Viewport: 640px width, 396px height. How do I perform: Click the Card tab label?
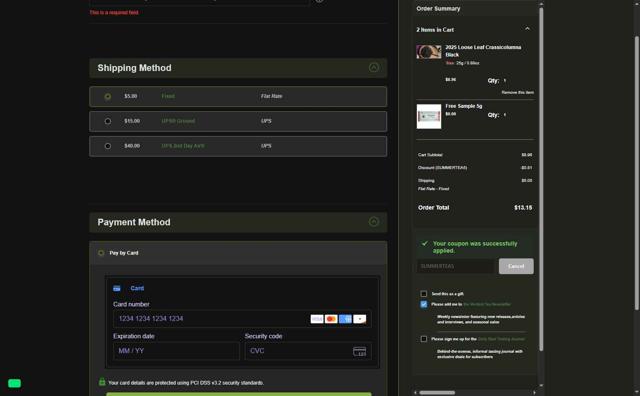pos(137,289)
